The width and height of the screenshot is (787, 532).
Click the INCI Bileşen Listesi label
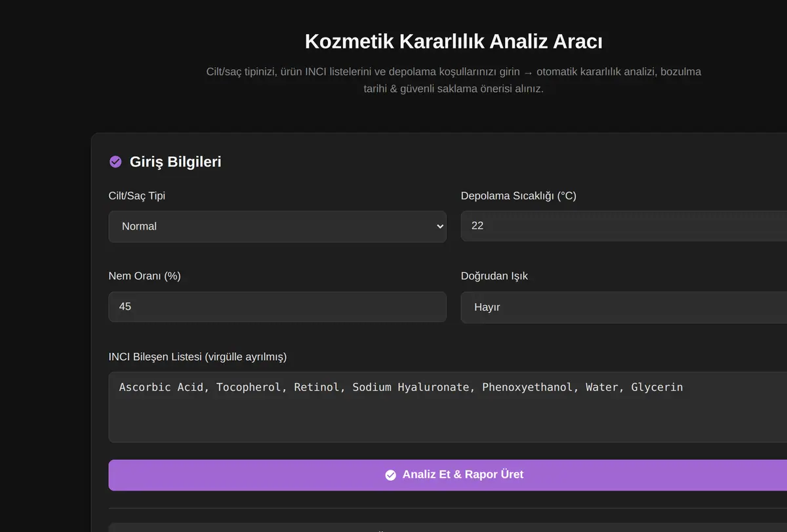(198, 357)
